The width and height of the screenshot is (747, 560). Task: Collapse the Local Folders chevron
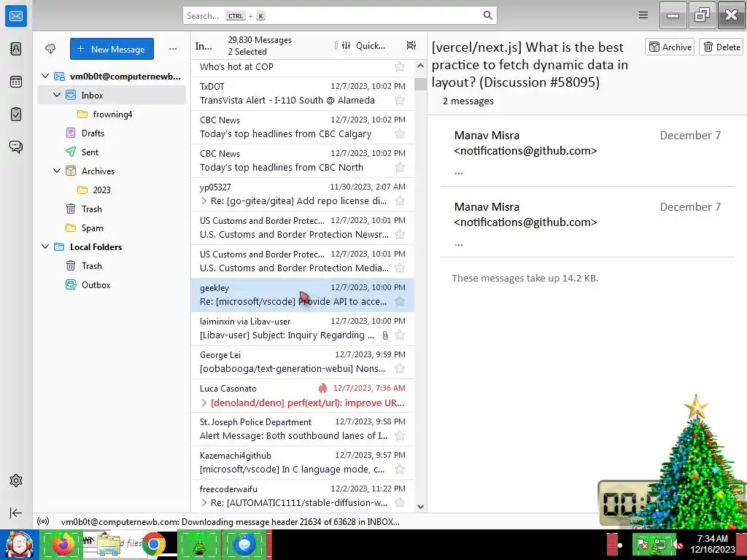(45, 246)
